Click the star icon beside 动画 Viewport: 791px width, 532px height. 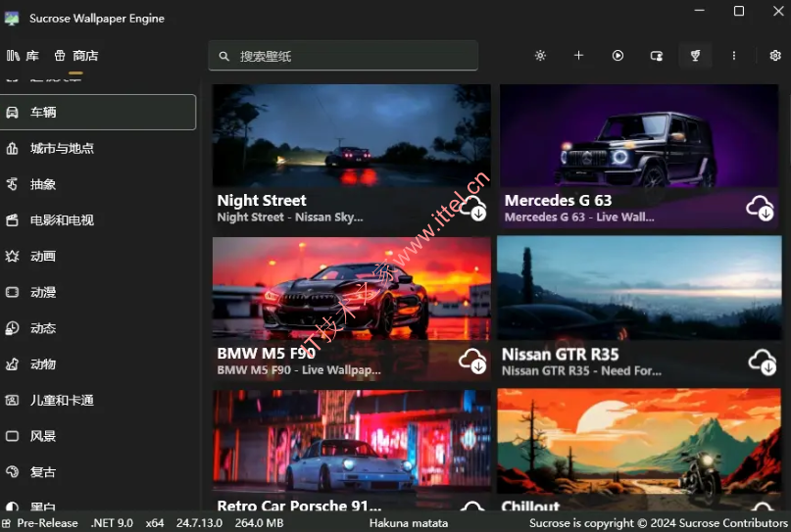(x=12, y=256)
